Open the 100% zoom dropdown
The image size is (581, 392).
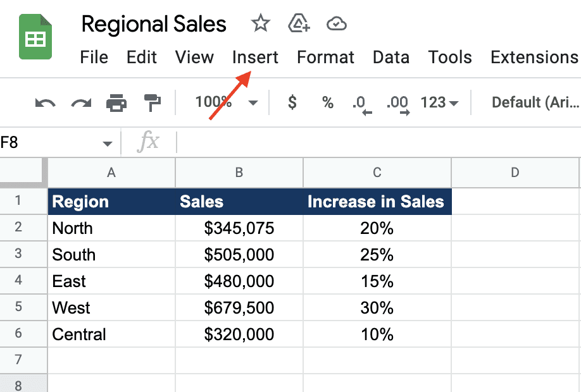[x=226, y=102]
